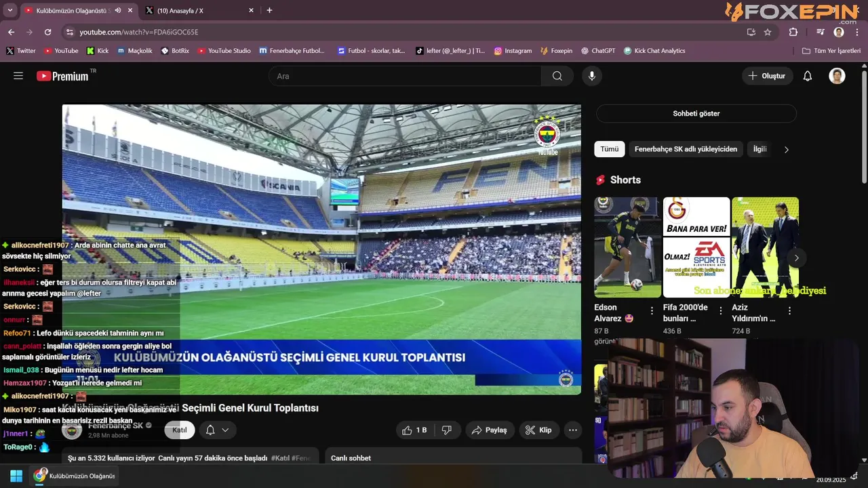Click the #Katıl hashtag link
Screen dimensions: 868x488
point(280,458)
